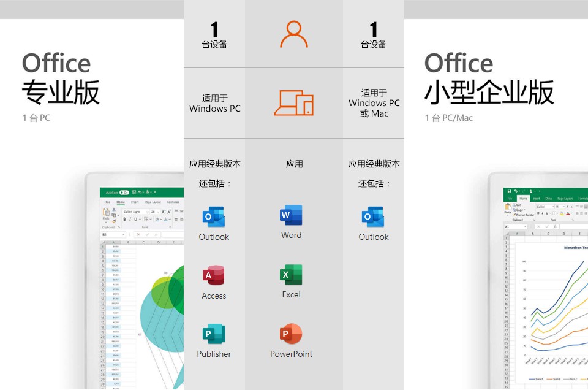This screenshot has width=588, height=390.
Task: Click the "适用于 Windows PC" text without Mac
Action: [215, 103]
